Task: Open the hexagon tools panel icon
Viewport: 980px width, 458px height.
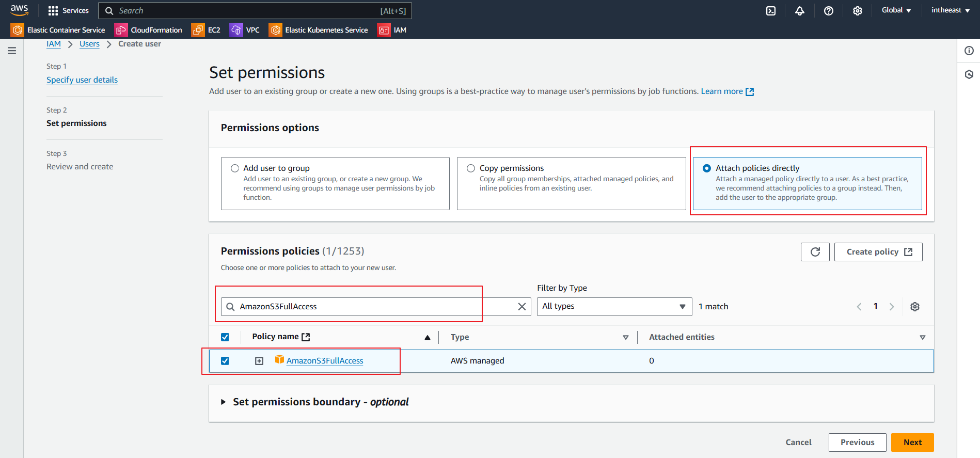Action: pos(969,74)
